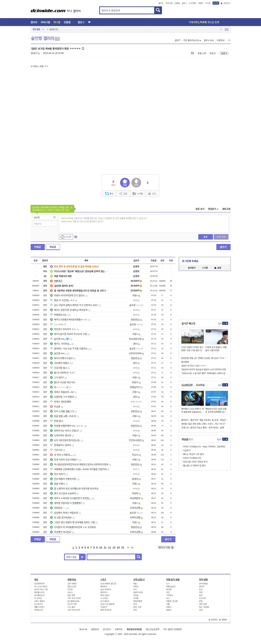Image resolution: width=261 pixels, height=644 pixels.
Task: Close the green nickname tooltip
Action: tap(71, 207)
